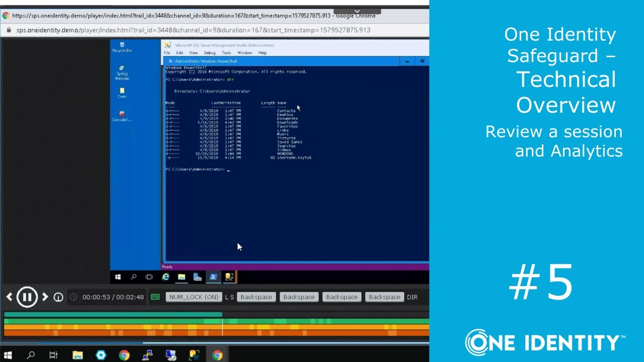Open the Window menu in Management Studio
This screenshot has height=362, width=644.
pos(245,53)
